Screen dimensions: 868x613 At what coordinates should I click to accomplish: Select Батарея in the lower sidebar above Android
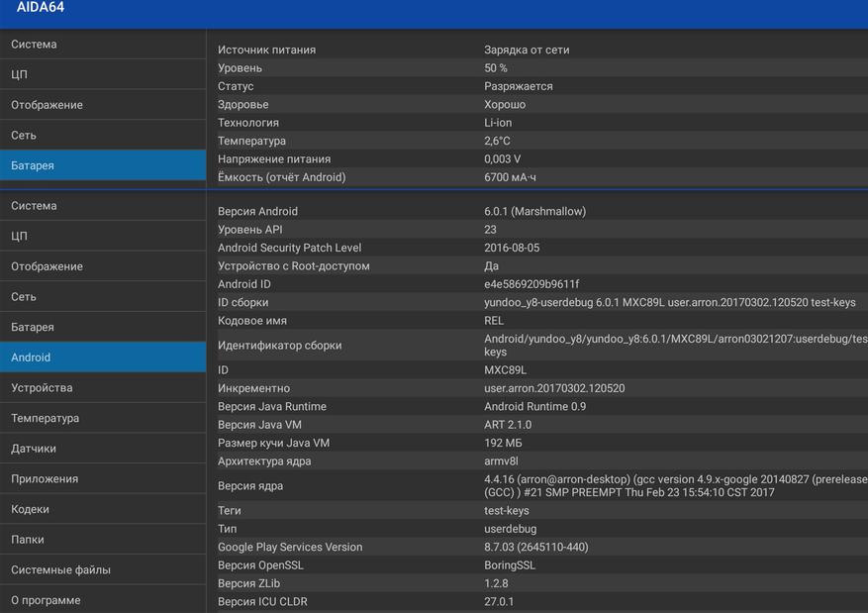click(103, 327)
